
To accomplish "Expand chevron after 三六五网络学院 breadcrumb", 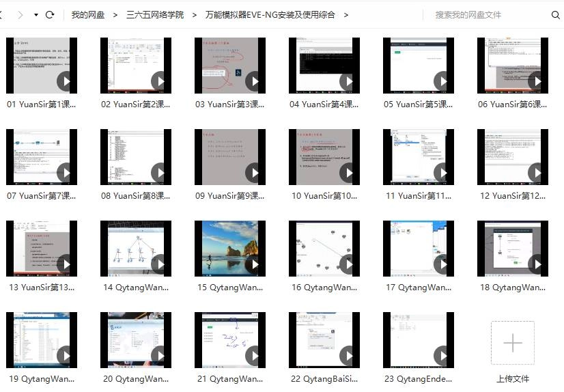I will click(194, 15).
